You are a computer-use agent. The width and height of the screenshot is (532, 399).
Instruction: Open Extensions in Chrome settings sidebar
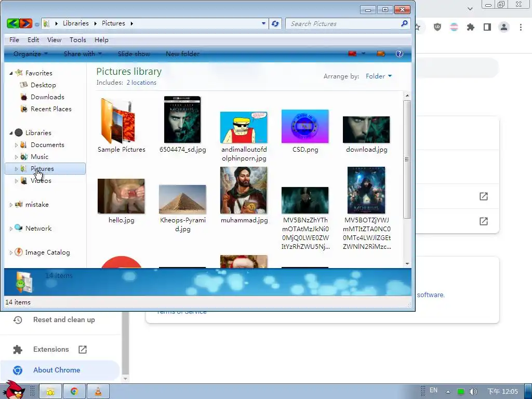pos(51,350)
